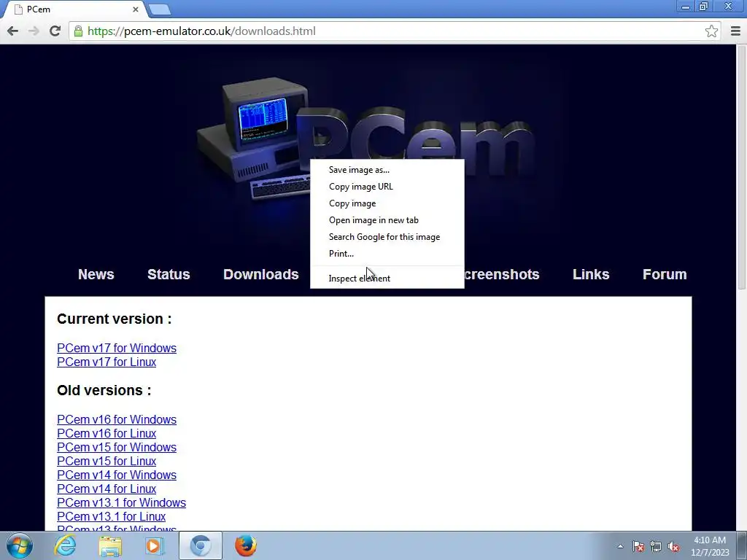Screen dimensions: 747x560
Task: Open a new tab next to PCem tab
Action: click(x=159, y=9)
